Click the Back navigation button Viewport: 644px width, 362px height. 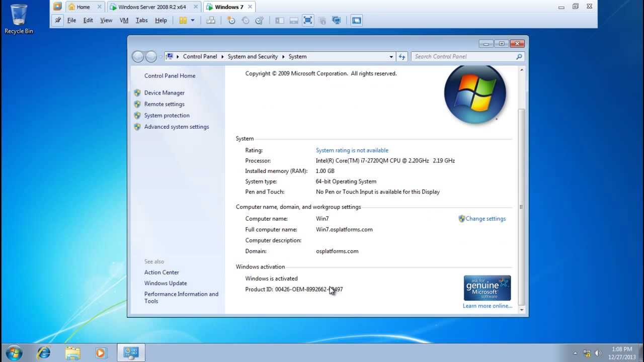pos(138,56)
